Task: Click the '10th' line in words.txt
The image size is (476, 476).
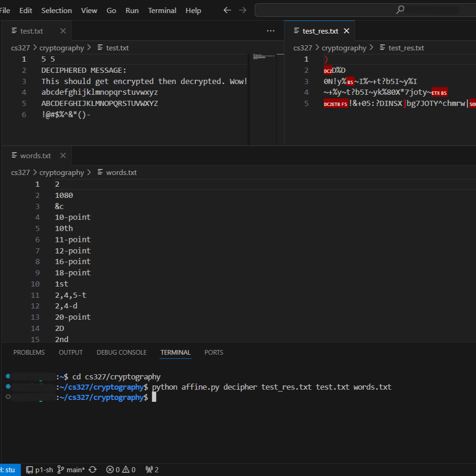Action: coord(64,228)
